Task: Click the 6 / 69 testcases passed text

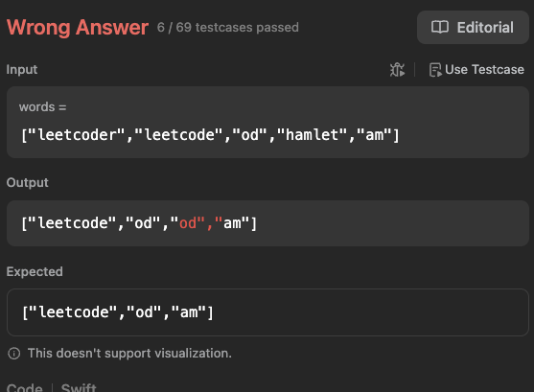Action: [x=228, y=27]
